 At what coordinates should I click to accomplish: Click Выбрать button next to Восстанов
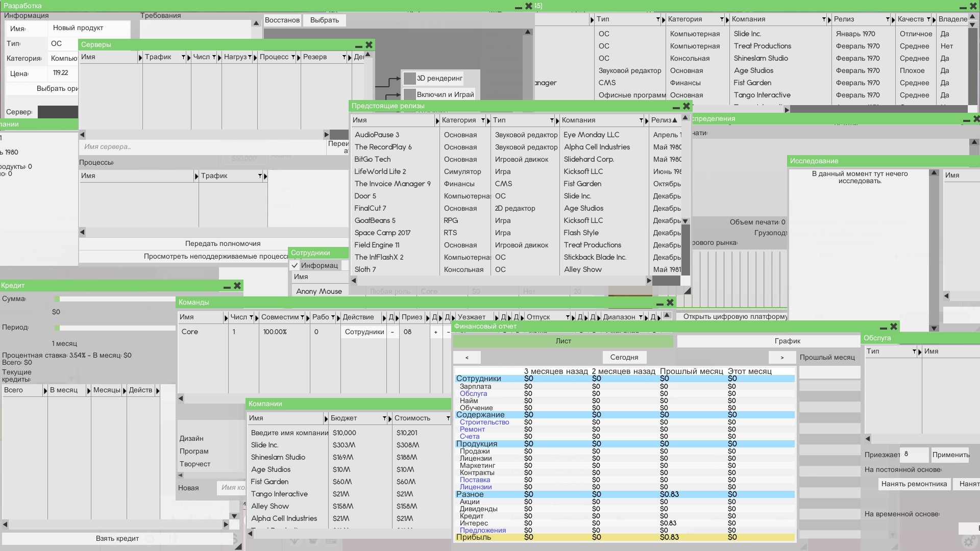(324, 20)
